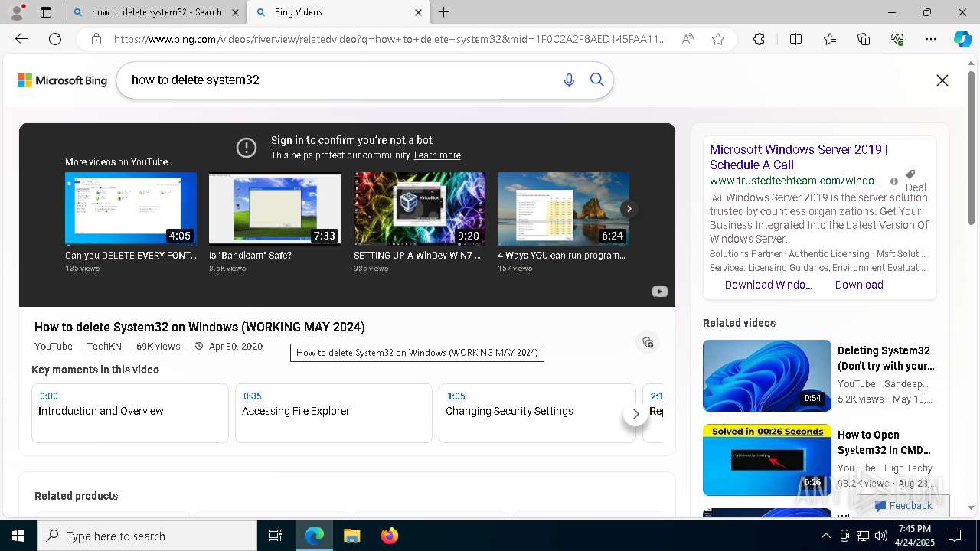
Task: Show more key moments arrow
Action: (x=635, y=413)
